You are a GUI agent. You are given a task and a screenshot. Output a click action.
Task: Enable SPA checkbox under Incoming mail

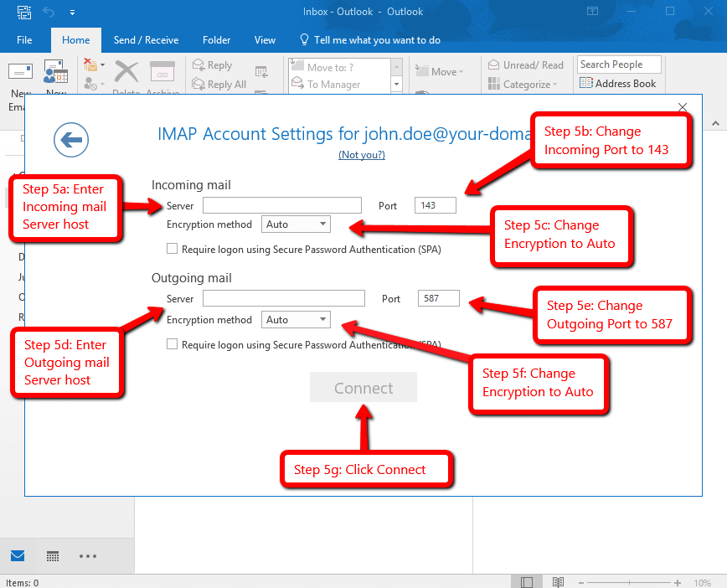coord(172,249)
